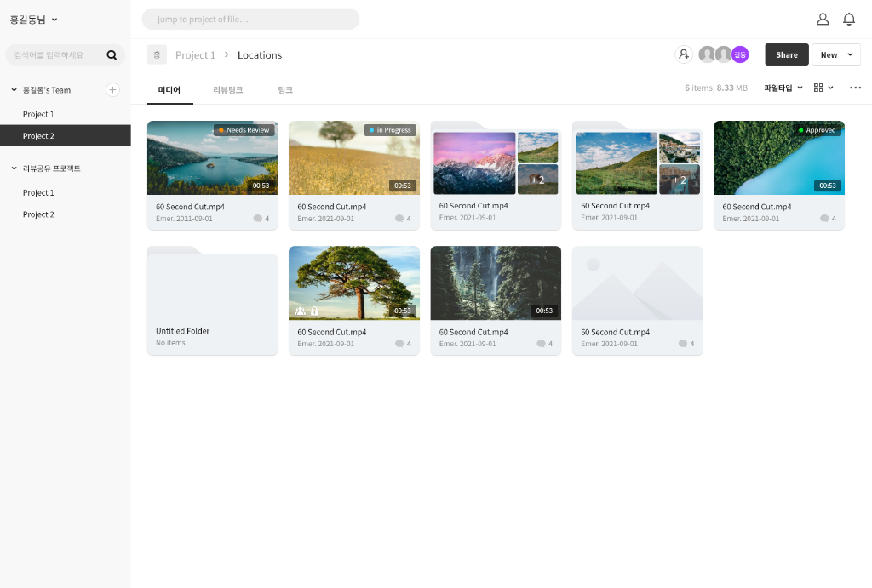
Task: Click the search magnifier icon in sidebar
Action: click(112, 55)
